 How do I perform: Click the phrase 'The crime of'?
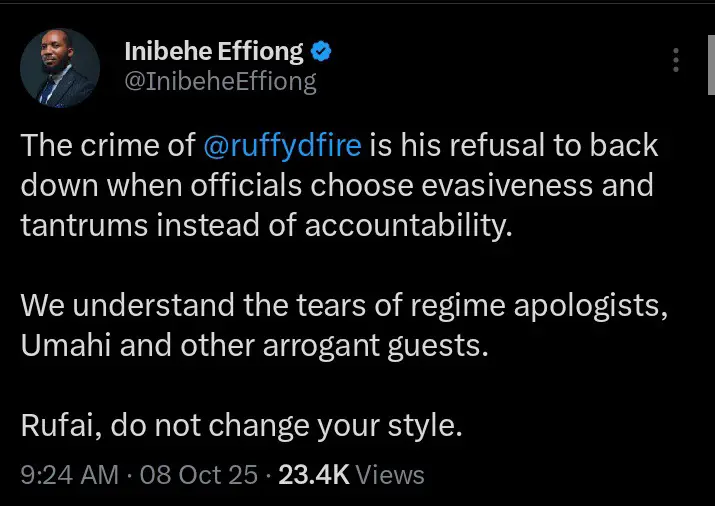[107, 146]
